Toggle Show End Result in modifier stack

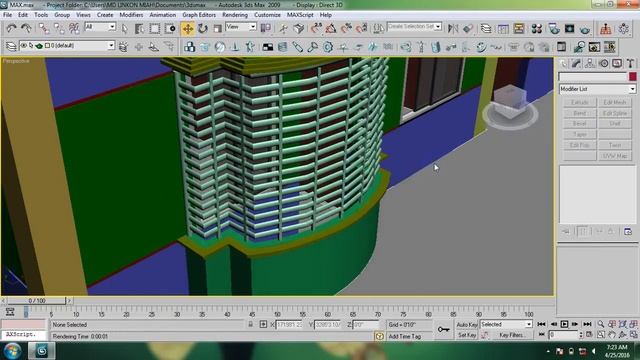(583, 232)
